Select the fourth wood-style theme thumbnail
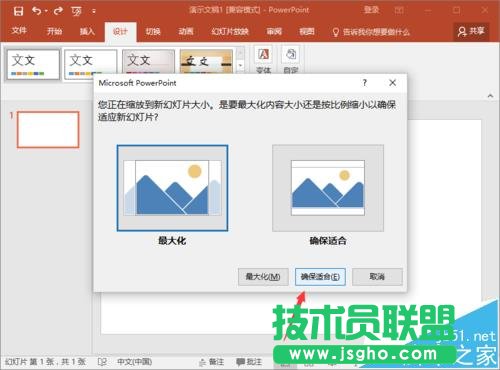The image size is (500, 370). pyautogui.click(x=206, y=62)
